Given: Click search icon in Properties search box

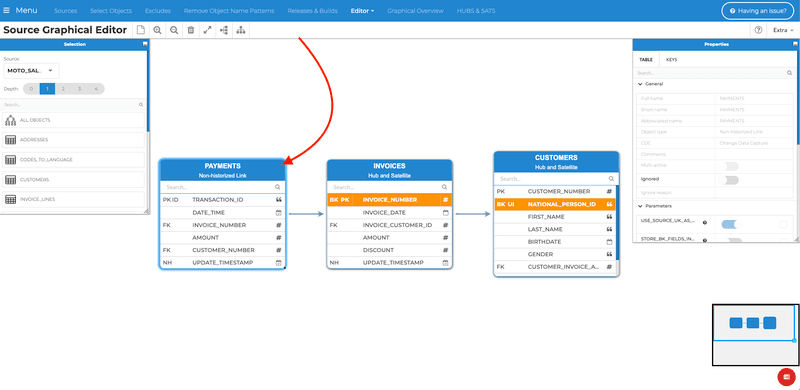Looking at the screenshot, I should 789,73.
